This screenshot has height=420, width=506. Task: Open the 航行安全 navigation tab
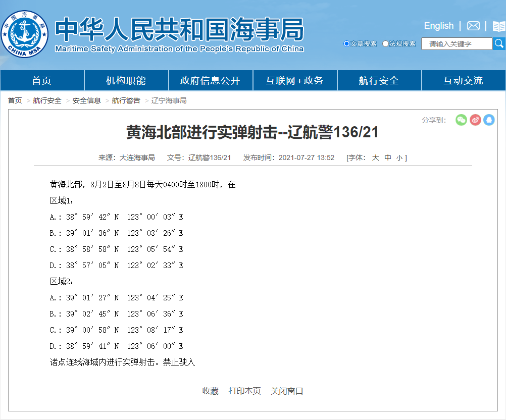point(379,80)
